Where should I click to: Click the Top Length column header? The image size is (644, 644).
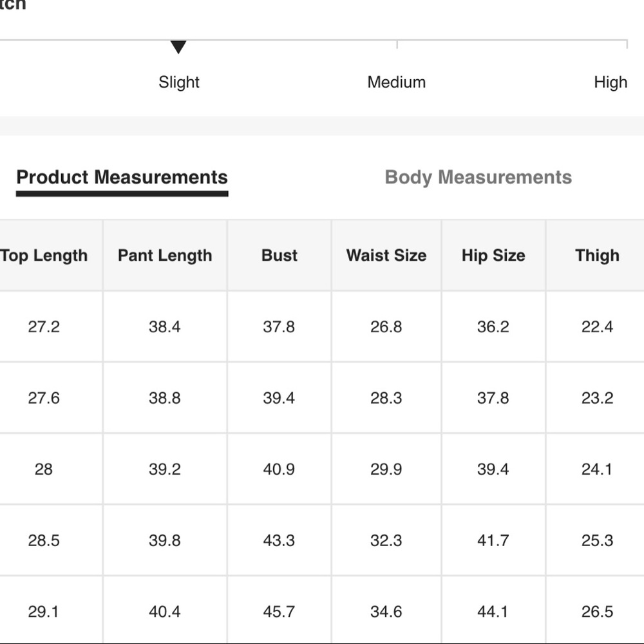44,256
